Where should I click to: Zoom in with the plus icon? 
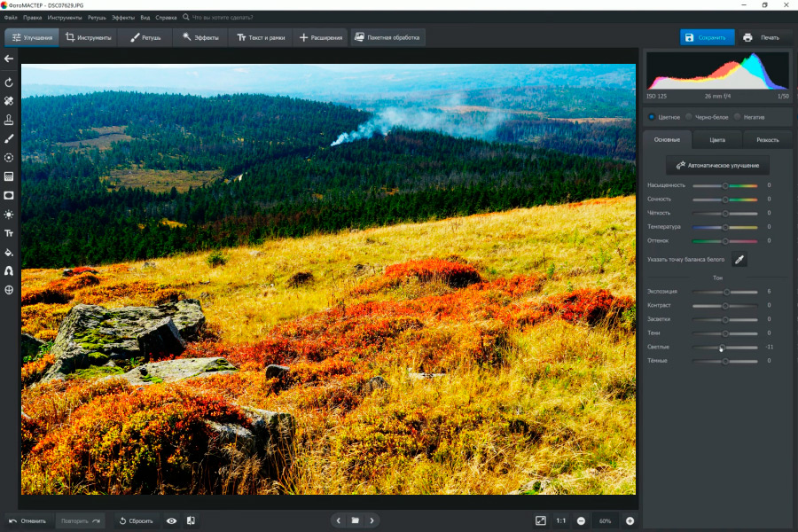tap(630, 520)
